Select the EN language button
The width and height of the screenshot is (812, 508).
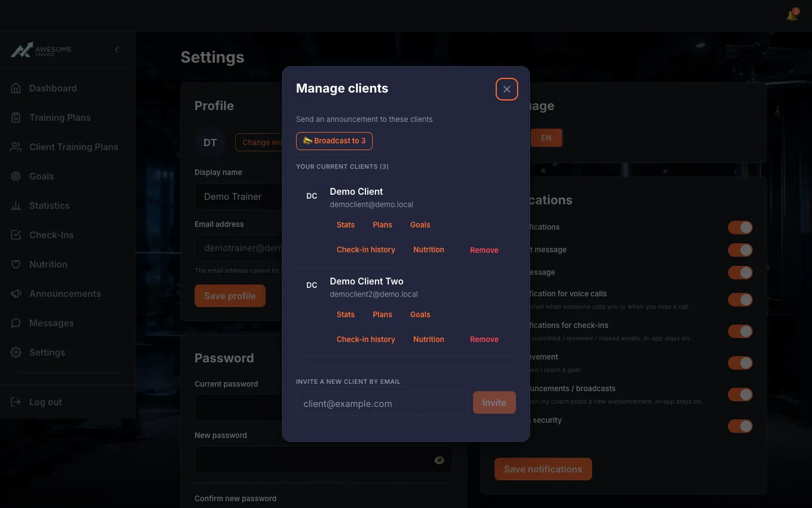[546, 138]
